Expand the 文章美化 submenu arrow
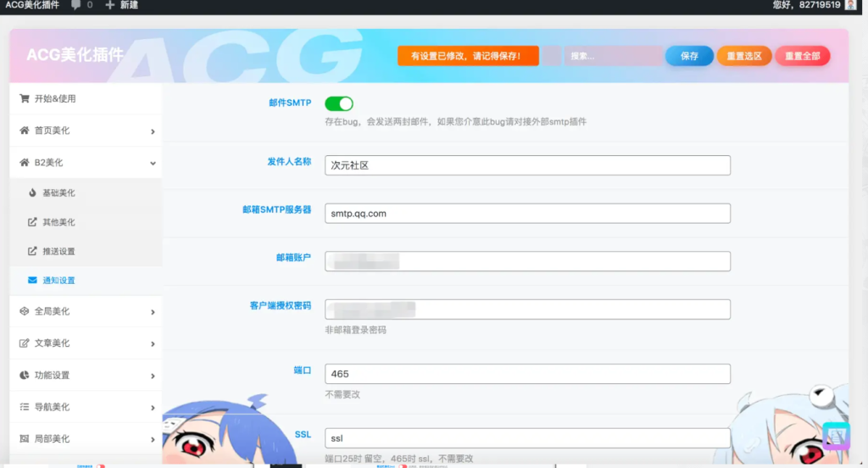 click(153, 344)
